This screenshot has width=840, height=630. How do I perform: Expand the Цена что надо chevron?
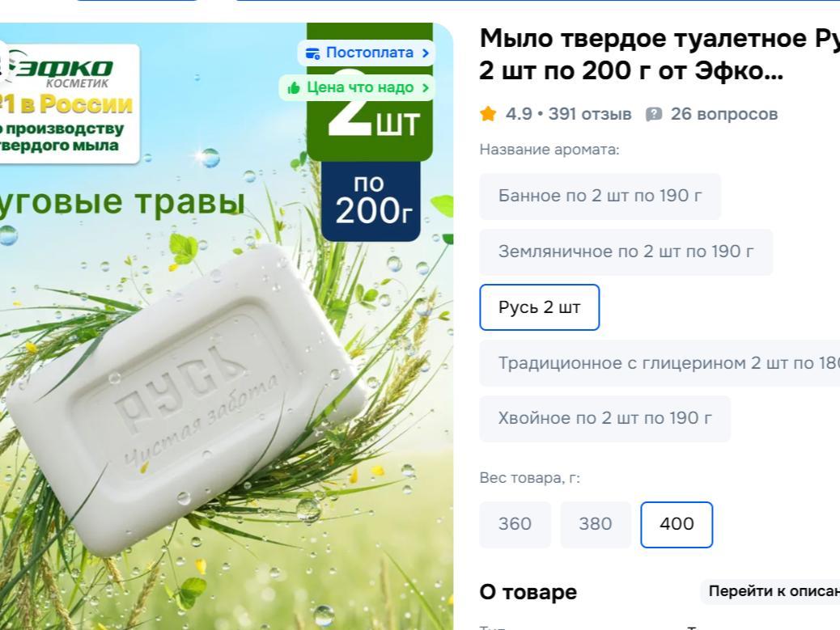click(x=426, y=88)
